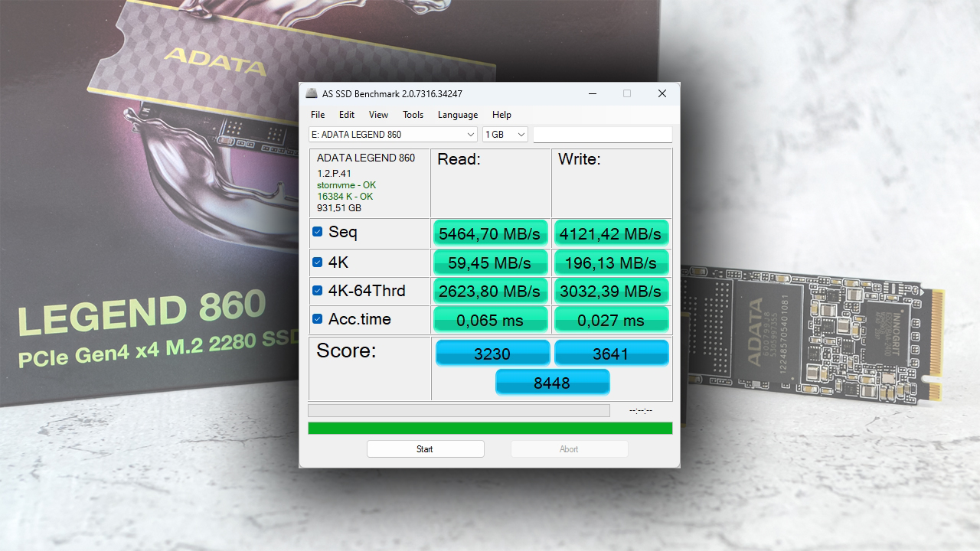Viewport: 980px width, 551px height.
Task: Open the Tools menu
Action: 413,115
